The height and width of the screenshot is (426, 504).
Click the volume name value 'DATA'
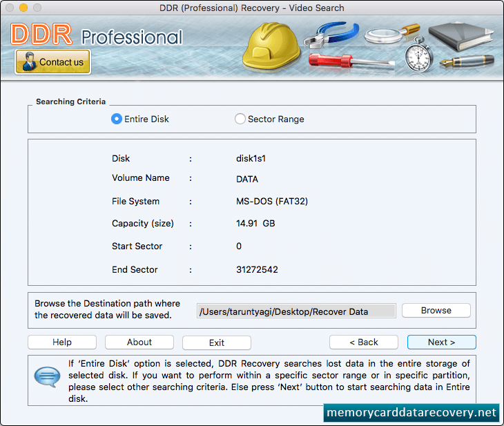click(x=247, y=179)
